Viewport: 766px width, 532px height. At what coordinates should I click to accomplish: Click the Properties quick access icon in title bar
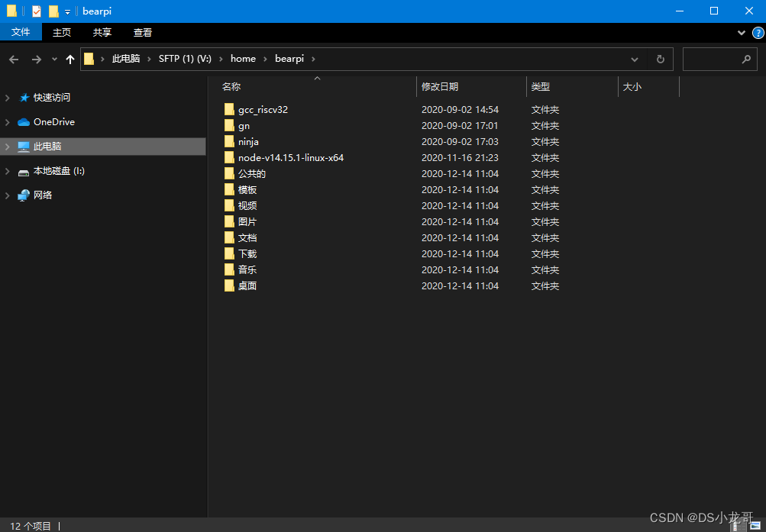(x=37, y=11)
